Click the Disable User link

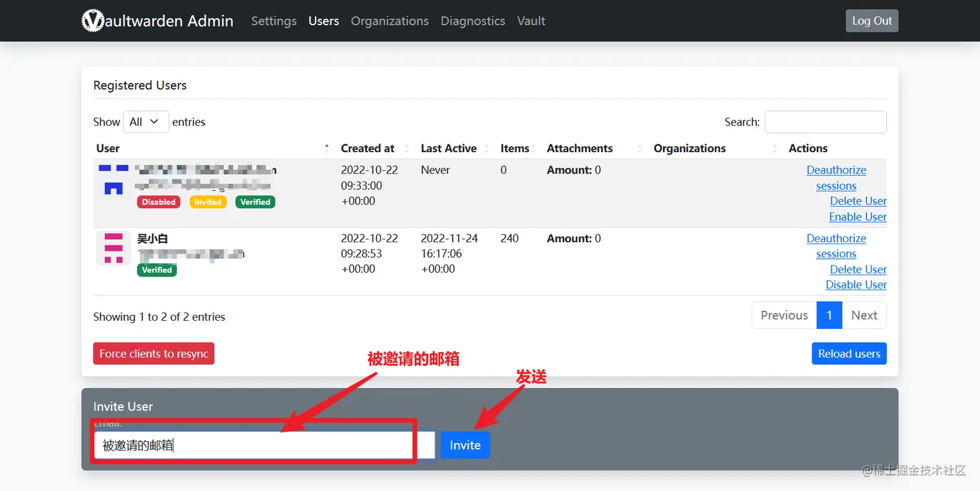pos(856,285)
